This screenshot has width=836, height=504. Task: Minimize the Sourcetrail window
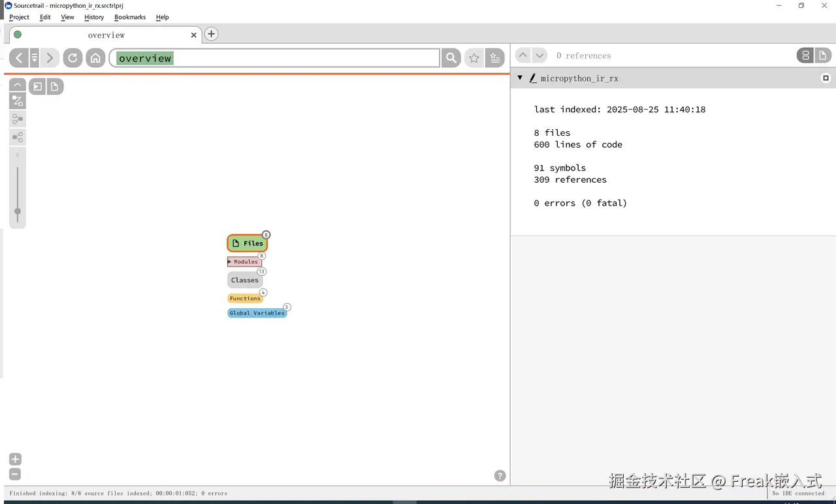click(x=779, y=6)
